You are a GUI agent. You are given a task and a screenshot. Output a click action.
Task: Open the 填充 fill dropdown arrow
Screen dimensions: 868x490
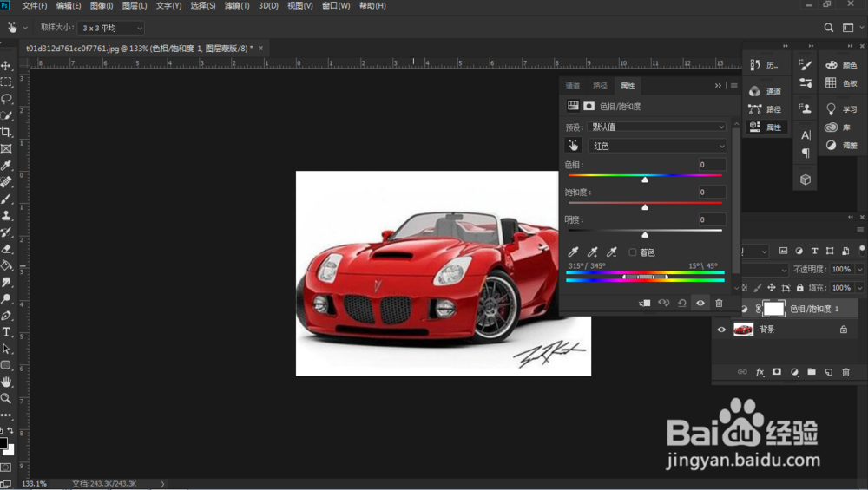pyautogui.click(x=859, y=288)
